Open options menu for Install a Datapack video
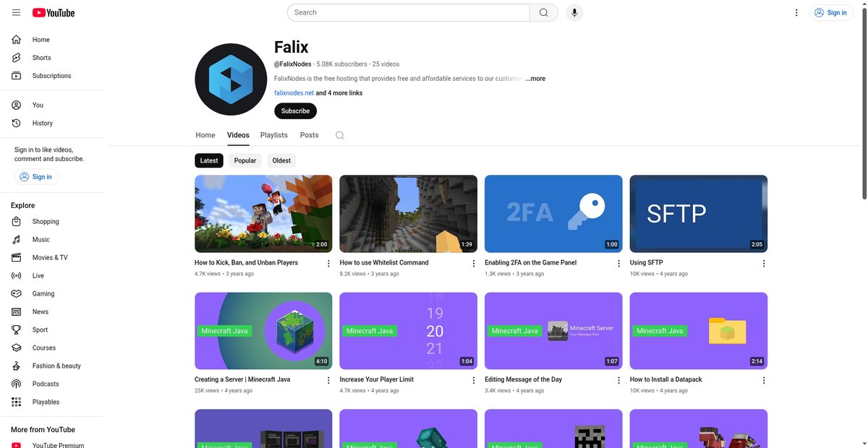This screenshot has width=868, height=448. coord(764,381)
